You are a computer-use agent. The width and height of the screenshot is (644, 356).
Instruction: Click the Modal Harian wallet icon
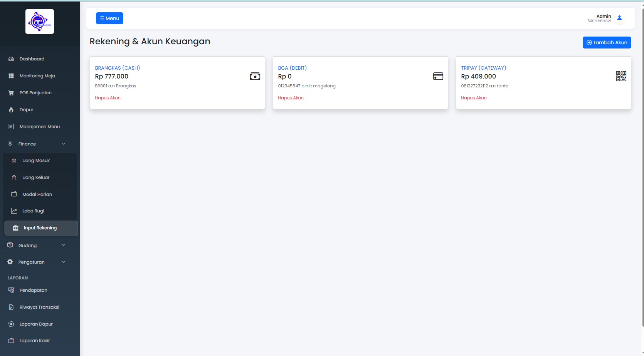tap(14, 194)
